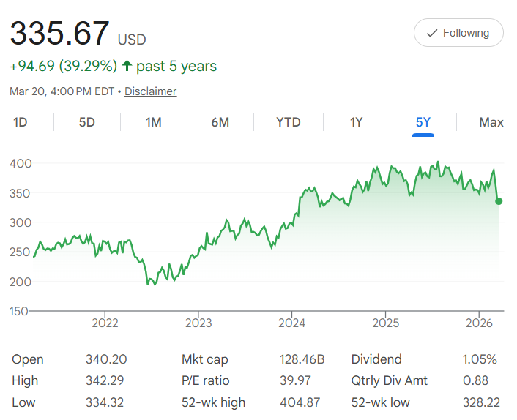
Task: Open the Disclaimer link
Action: 150,91
